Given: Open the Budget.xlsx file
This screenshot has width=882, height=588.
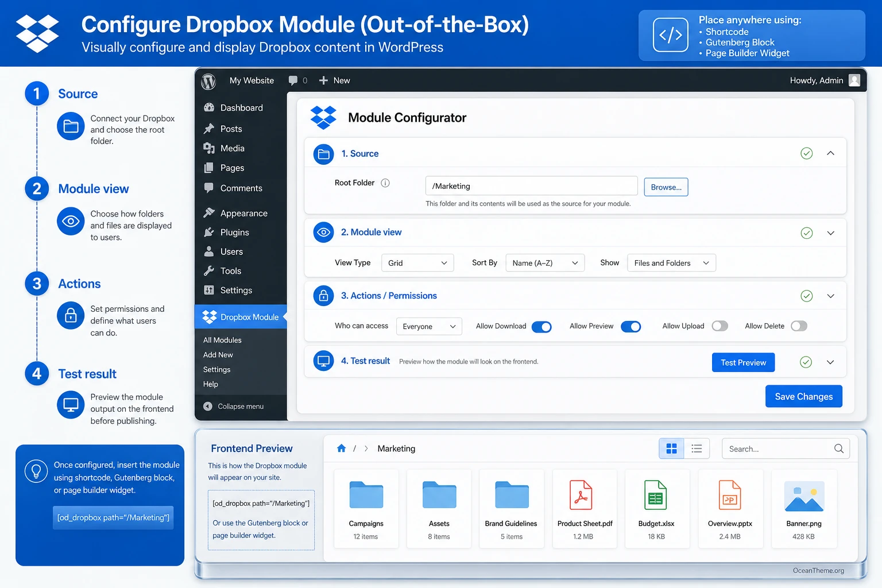Looking at the screenshot, I should [656, 509].
